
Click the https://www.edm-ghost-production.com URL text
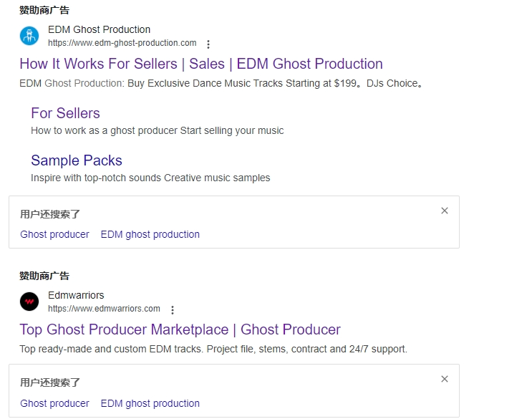pyautogui.click(x=122, y=43)
